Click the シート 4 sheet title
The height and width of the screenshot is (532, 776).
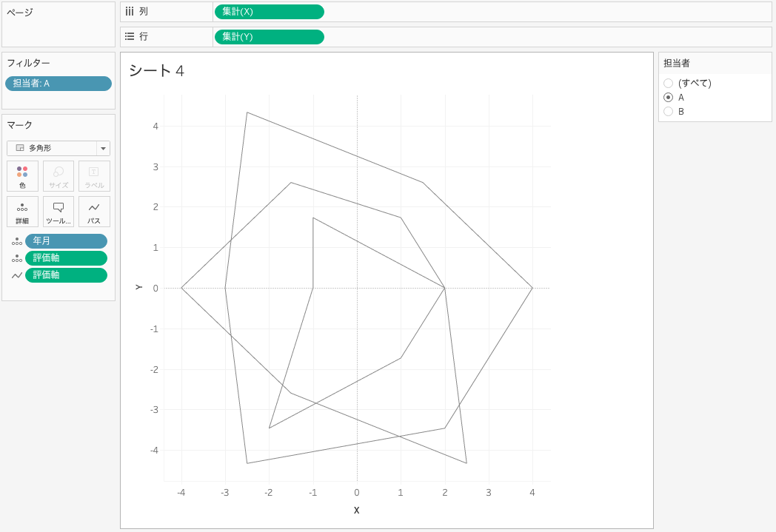click(156, 71)
